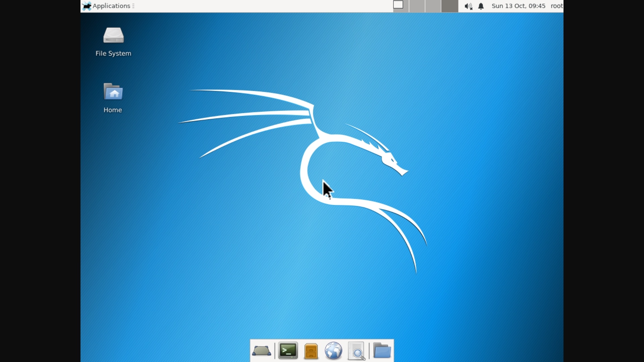Open the clock showing Sun 13 Oct, 09:45

tap(518, 6)
